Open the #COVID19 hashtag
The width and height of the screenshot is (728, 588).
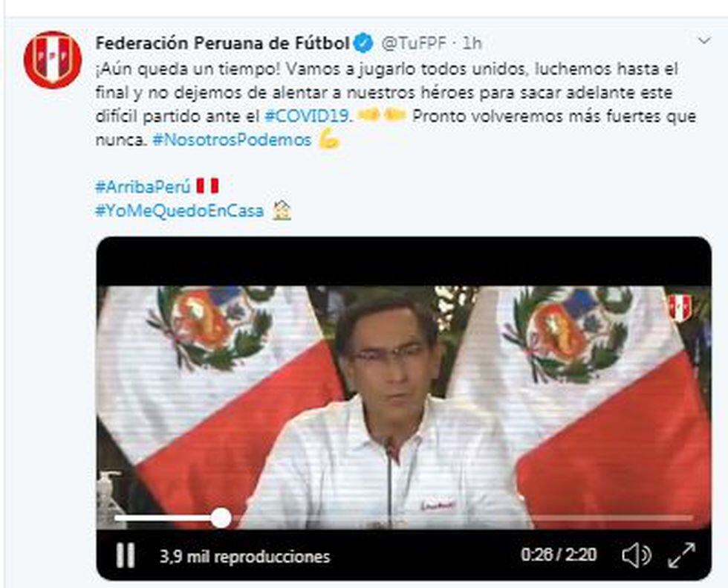[x=308, y=116]
